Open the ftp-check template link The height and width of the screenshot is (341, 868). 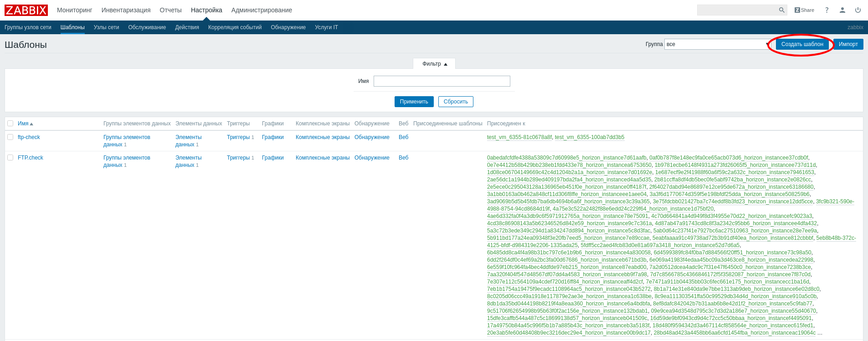coord(29,137)
